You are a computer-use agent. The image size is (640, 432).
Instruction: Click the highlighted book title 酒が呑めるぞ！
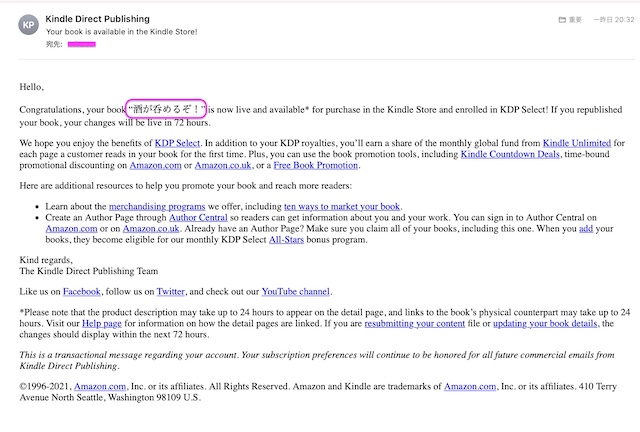165,109
